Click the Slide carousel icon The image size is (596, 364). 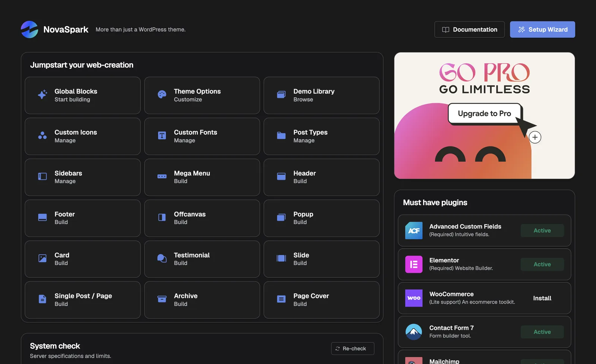click(x=281, y=259)
